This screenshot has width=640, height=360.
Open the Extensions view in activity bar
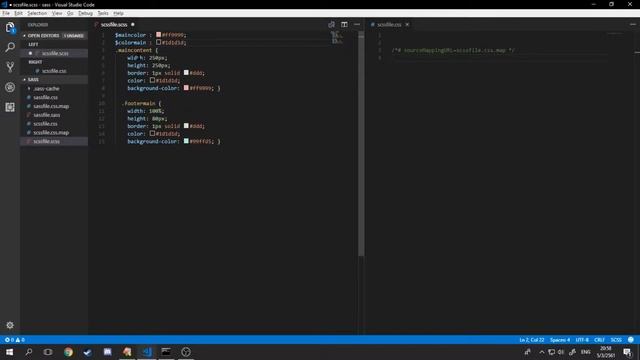tap(10, 107)
